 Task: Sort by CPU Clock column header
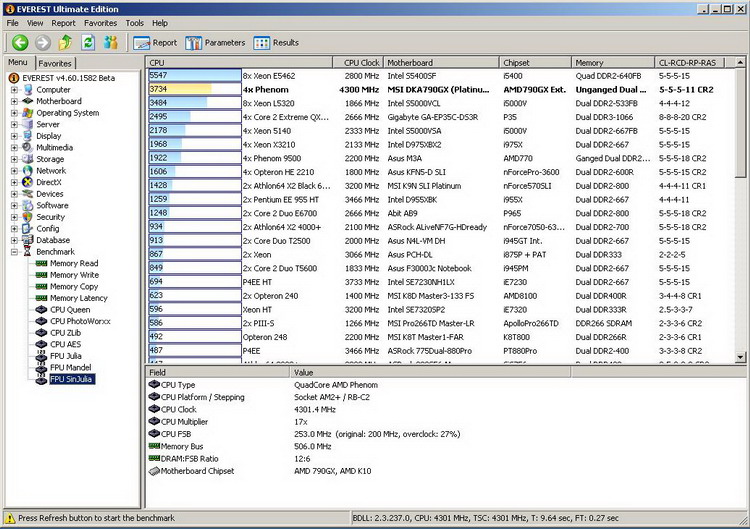(x=361, y=62)
